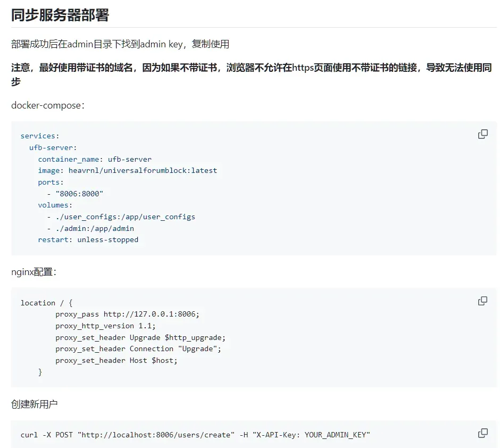Image resolution: width=500 pixels, height=448 pixels.
Task: Click the services: line
Action: [40, 136]
